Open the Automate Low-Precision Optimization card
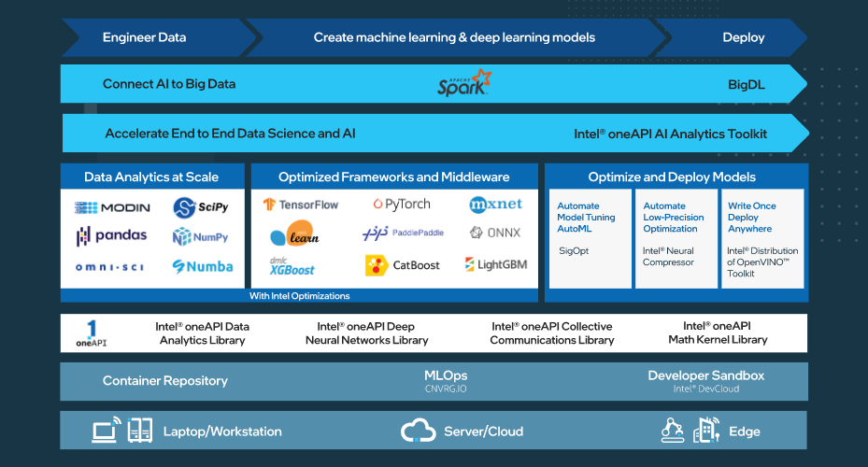The image size is (868, 467). click(676, 238)
